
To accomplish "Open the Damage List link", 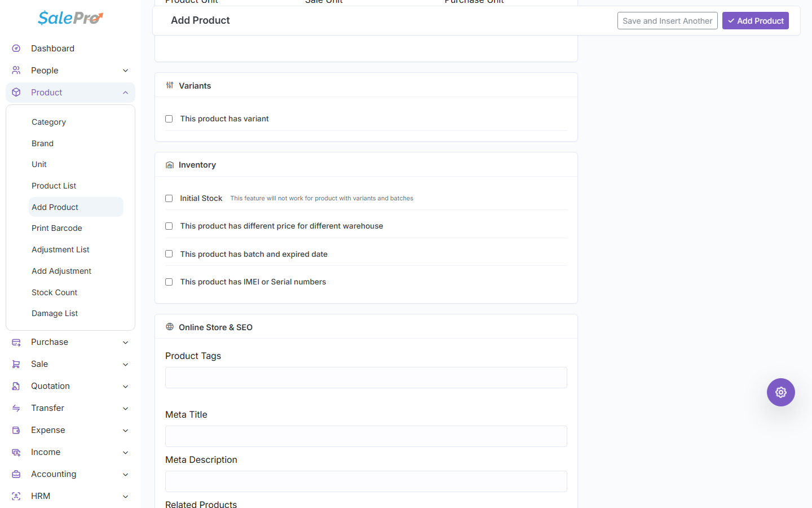I will (55, 313).
